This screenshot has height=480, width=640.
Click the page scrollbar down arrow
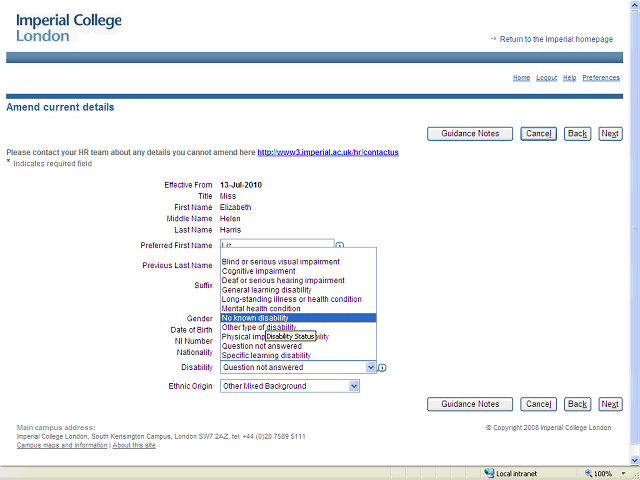tap(633, 458)
